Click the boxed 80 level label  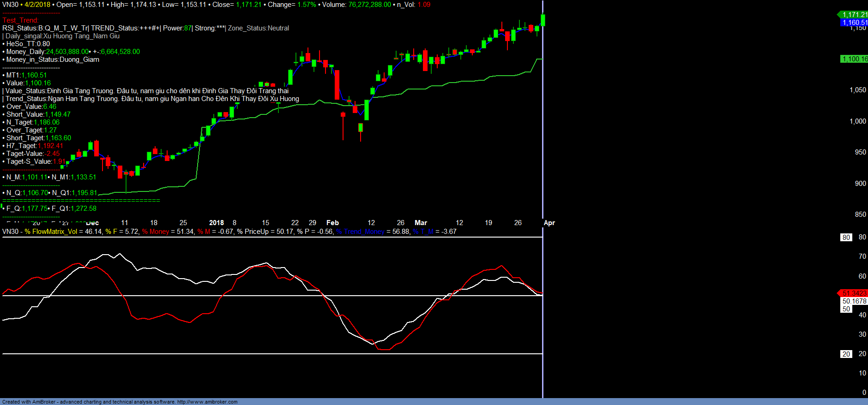(846, 237)
